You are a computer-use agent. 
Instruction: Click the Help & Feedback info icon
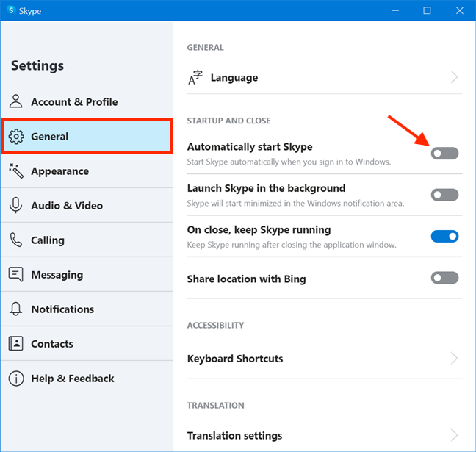16,379
